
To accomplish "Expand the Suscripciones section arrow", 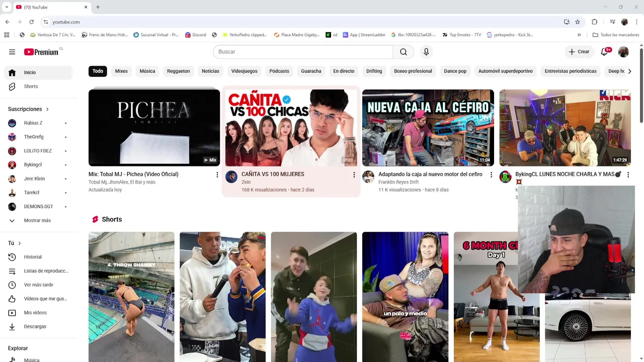I will [x=47, y=109].
